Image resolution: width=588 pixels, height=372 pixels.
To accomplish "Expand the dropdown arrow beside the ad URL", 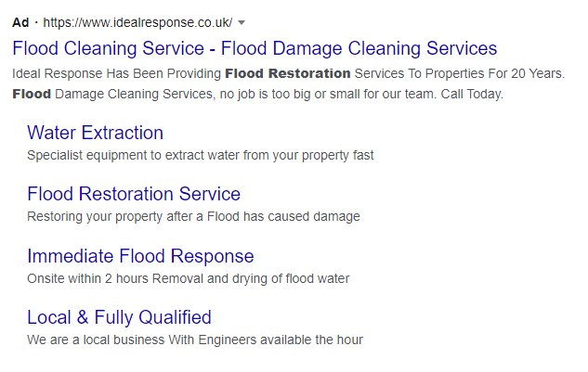I will tap(242, 22).
